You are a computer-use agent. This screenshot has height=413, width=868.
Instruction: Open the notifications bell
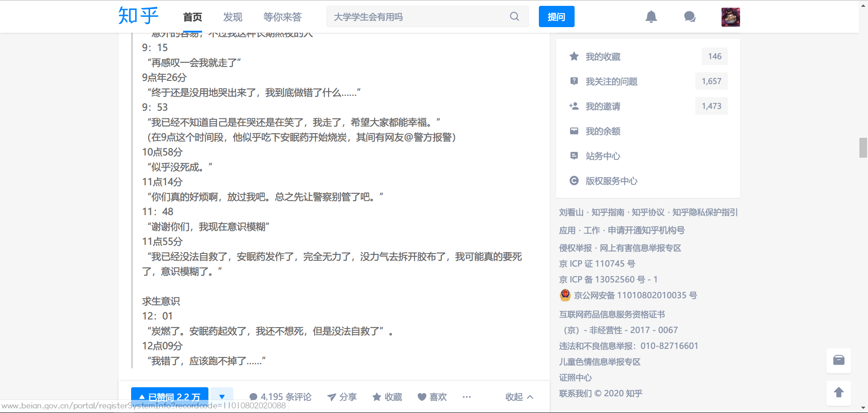point(651,17)
